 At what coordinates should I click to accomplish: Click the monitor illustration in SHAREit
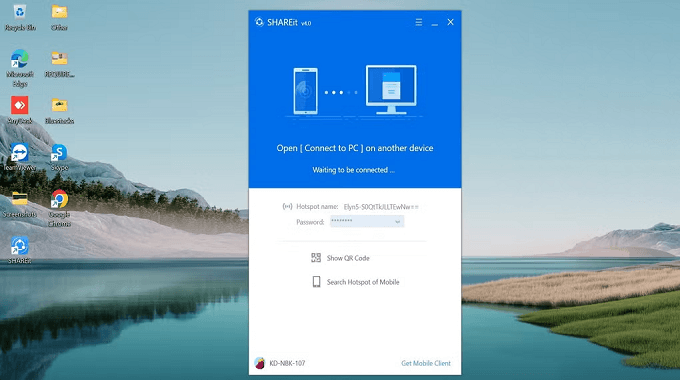[x=391, y=89]
